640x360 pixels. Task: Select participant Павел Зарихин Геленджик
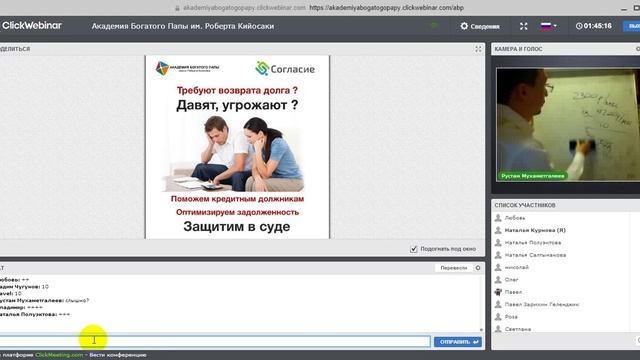[542, 304]
